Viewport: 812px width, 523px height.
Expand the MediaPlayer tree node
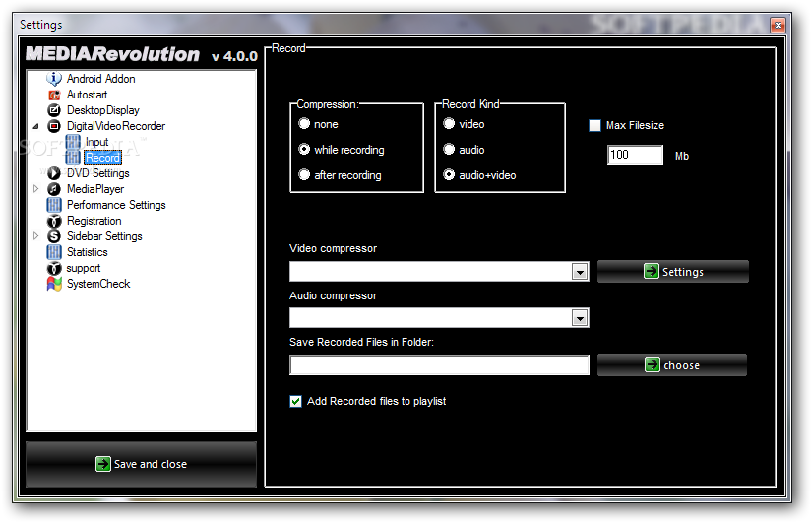point(35,189)
